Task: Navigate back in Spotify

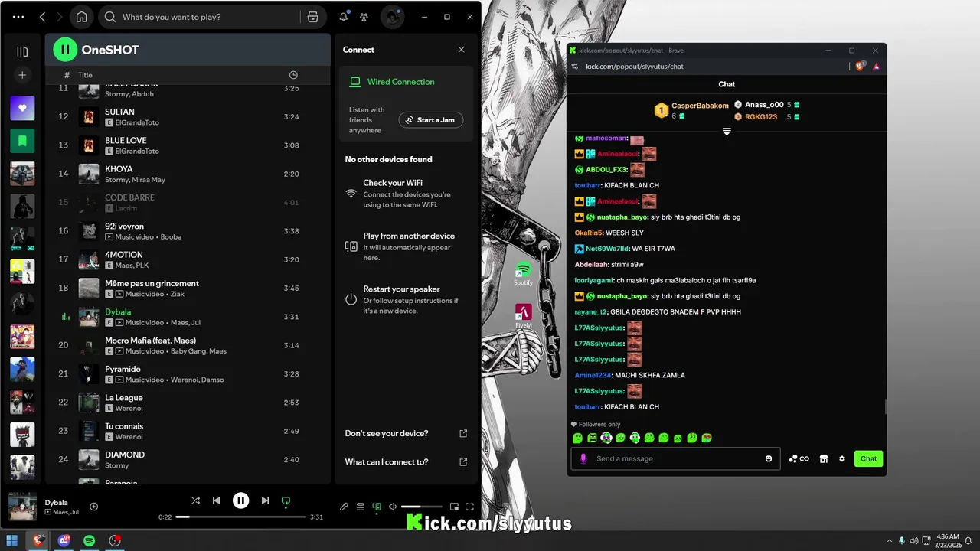Action: (x=43, y=17)
